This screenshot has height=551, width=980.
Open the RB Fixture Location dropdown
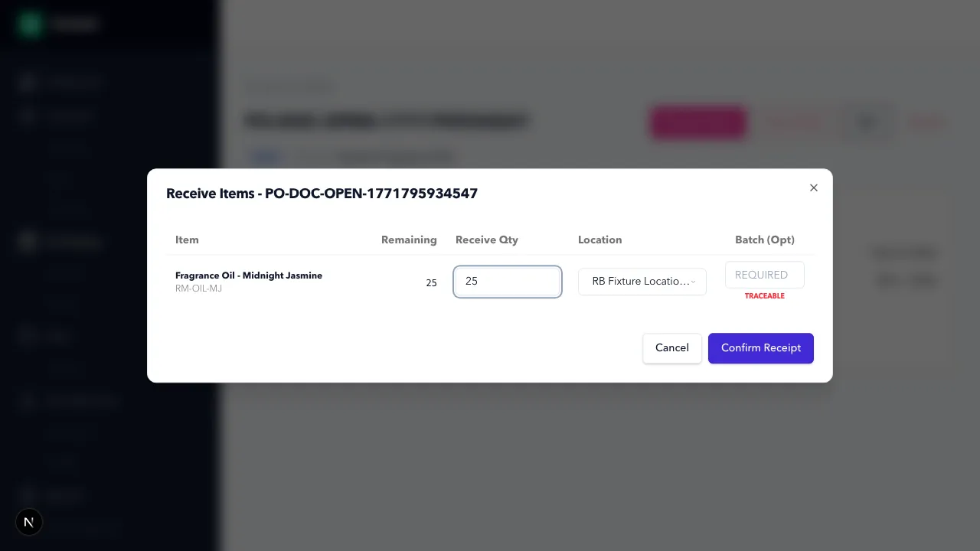(x=642, y=282)
